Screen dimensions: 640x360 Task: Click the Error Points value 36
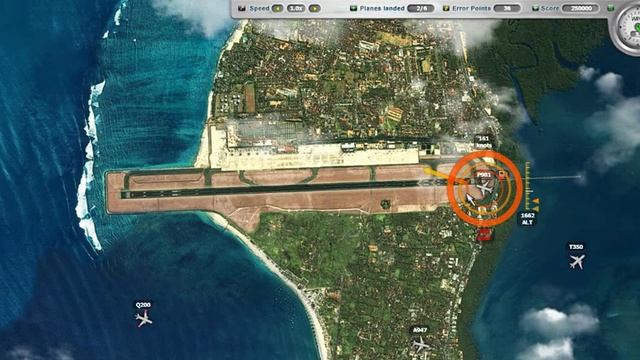coord(507,8)
